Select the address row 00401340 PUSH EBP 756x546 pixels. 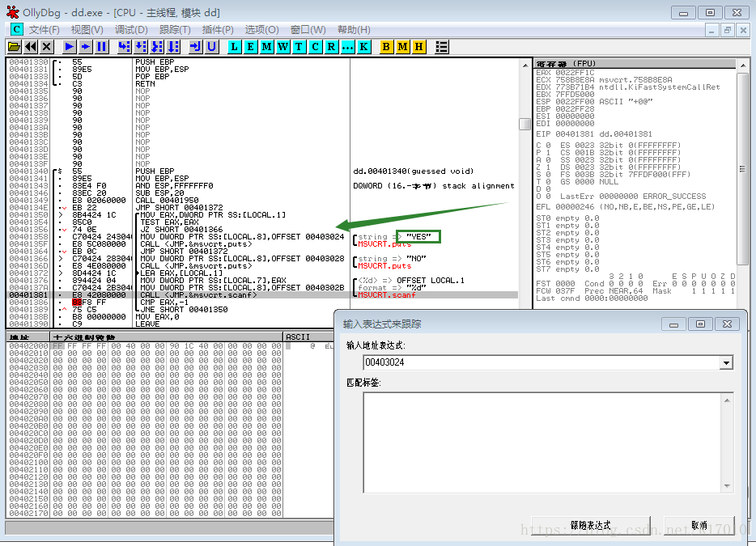pos(262,171)
